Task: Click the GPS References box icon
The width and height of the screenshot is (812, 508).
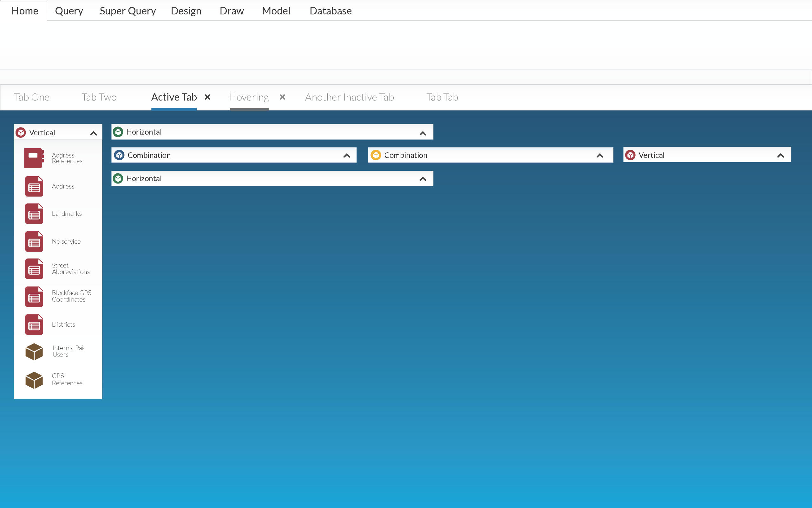Action: point(34,380)
